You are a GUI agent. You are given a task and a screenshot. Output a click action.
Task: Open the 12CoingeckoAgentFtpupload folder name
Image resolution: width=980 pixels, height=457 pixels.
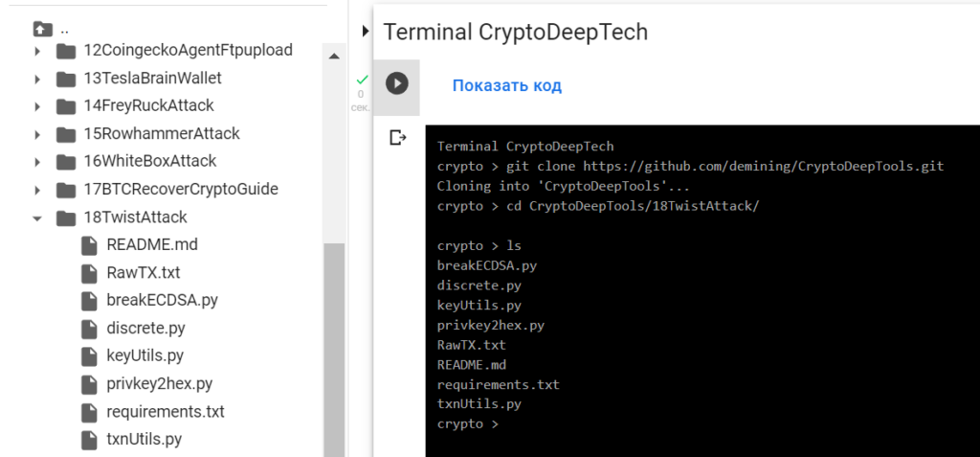point(189,50)
